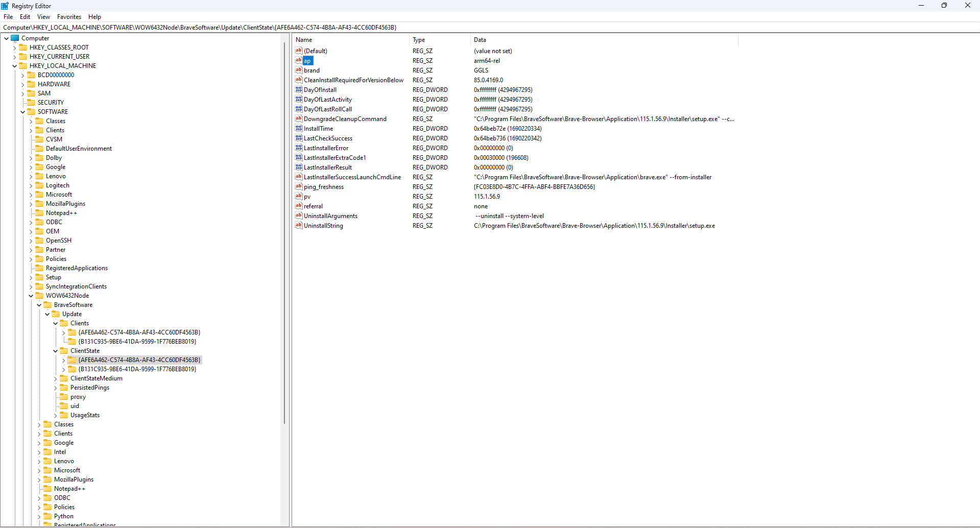The height and width of the screenshot is (528, 980).
Task: Click the string icon beside the pv value
Action: (x=299, y=196)
